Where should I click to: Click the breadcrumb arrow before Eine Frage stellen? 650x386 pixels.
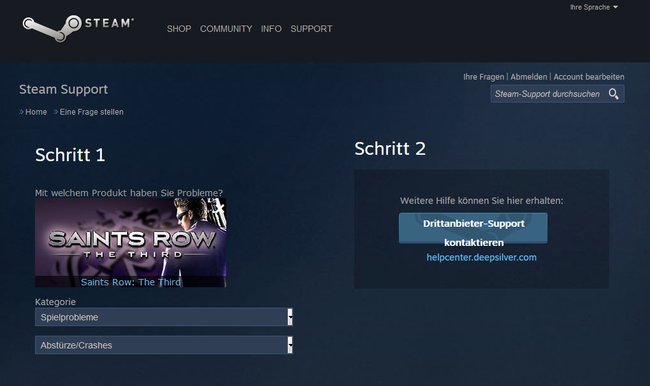pos(56,112)
